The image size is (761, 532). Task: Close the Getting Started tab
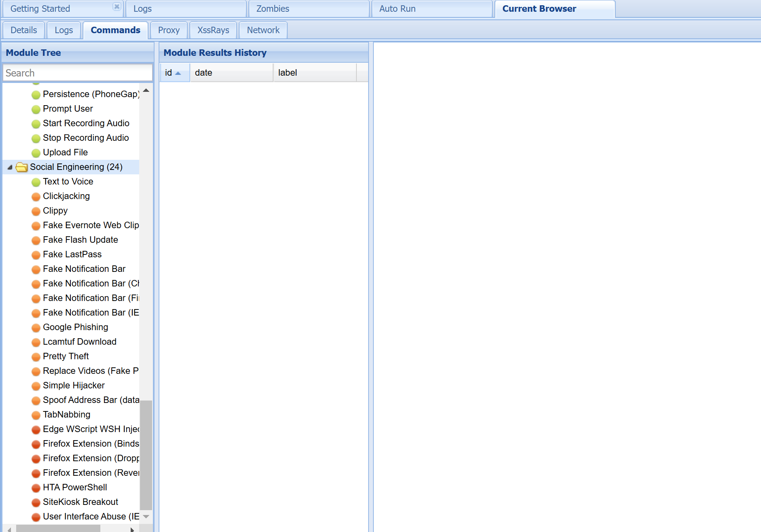pyautogui.click(x=117, y=6)
